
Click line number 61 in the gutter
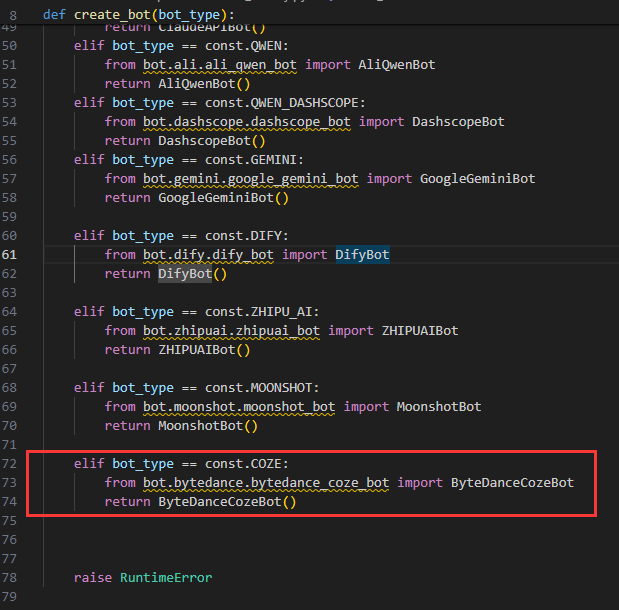(9, 255)
